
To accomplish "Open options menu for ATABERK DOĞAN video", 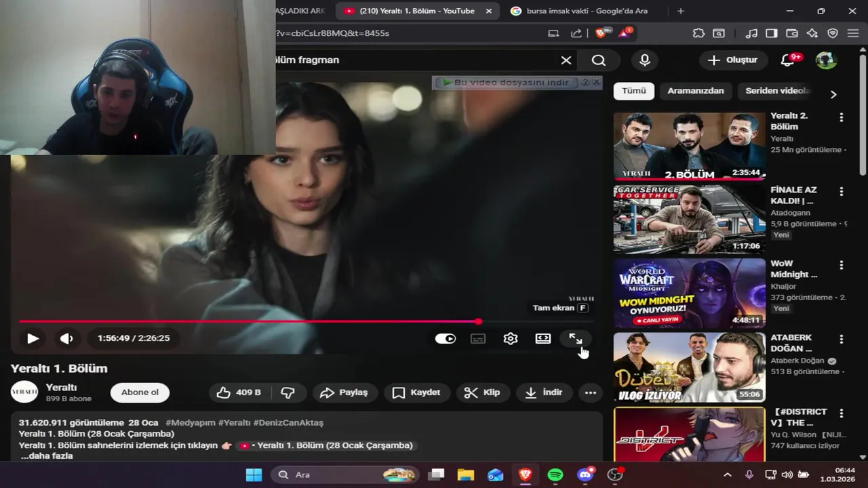I will 842,339.
